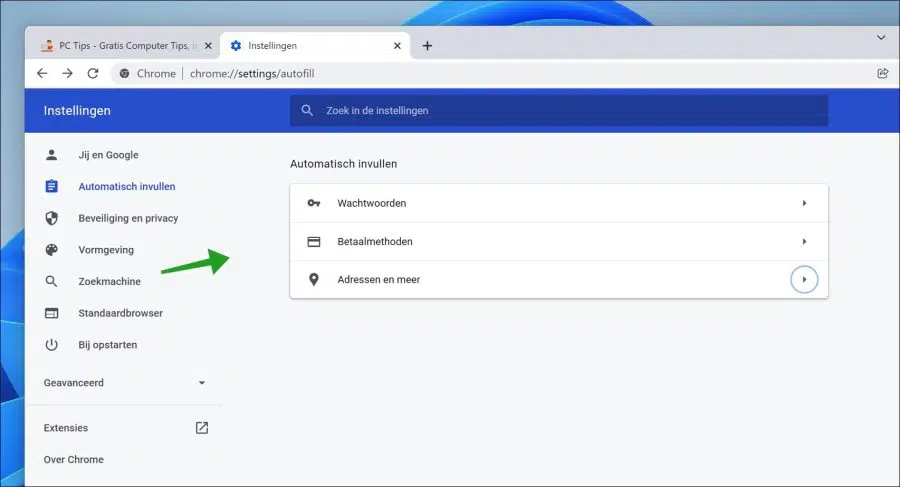This screenshot has height=487, width=900.
Task: Close the PC Tips tab
Action: tap(208, 46)
